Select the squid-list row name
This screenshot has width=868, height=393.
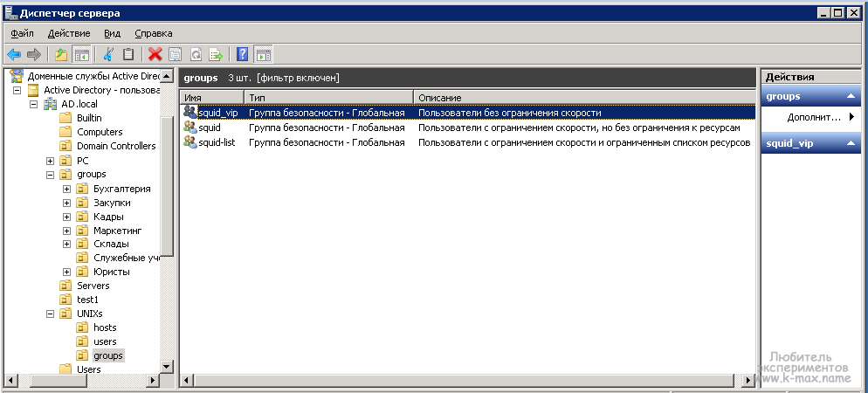(x=217, y=143)
